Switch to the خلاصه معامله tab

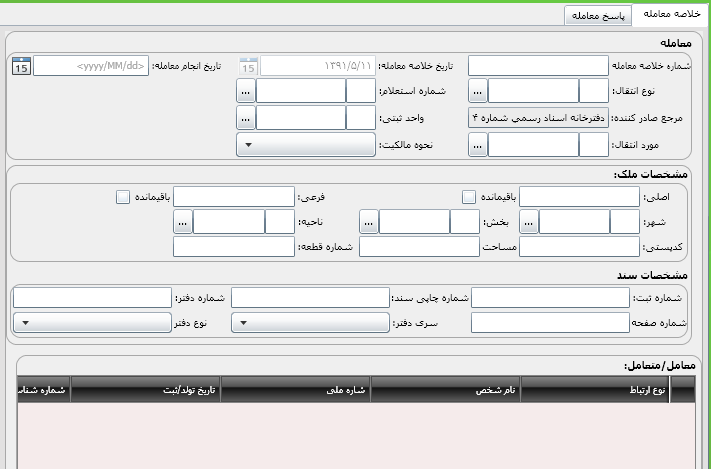(x=671, y=15)
